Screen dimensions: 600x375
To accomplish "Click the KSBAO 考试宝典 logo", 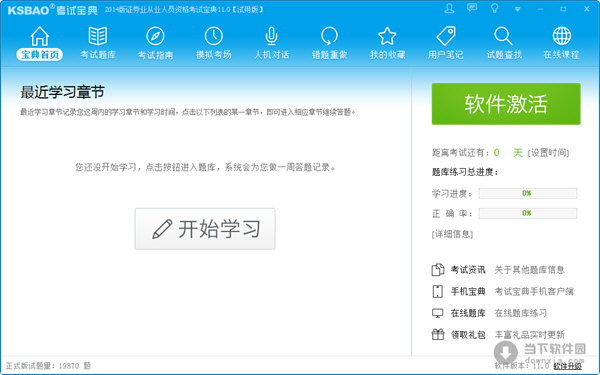I will (x=52, y=10).
